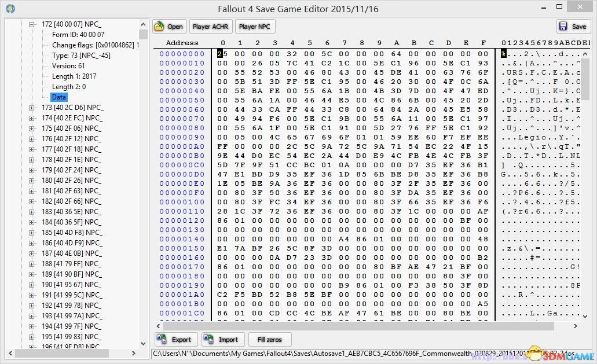Click hex view scroll-up arrow
Image resolution: width=597 pixels, height=364 pixels.
click(x=585, y=54)
